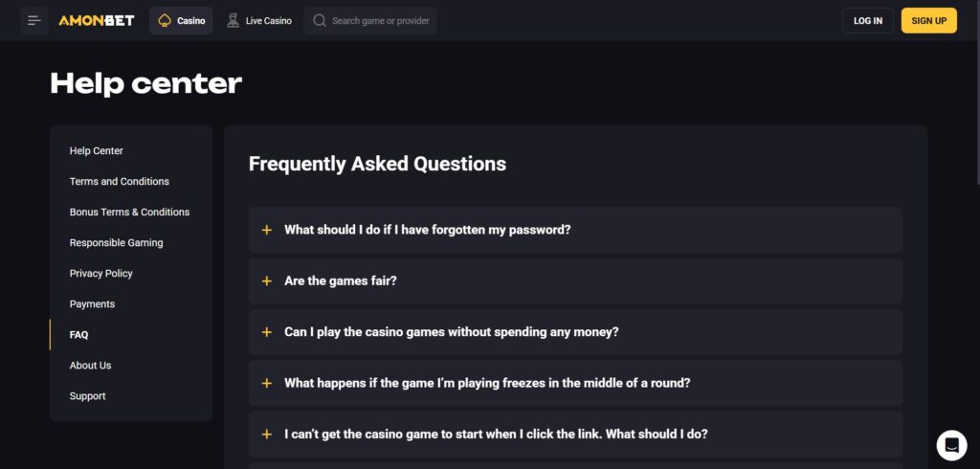The width and height of the screenshot is (980, 469).
Task: Click the AMONBET logo
Action: point(96,20)
